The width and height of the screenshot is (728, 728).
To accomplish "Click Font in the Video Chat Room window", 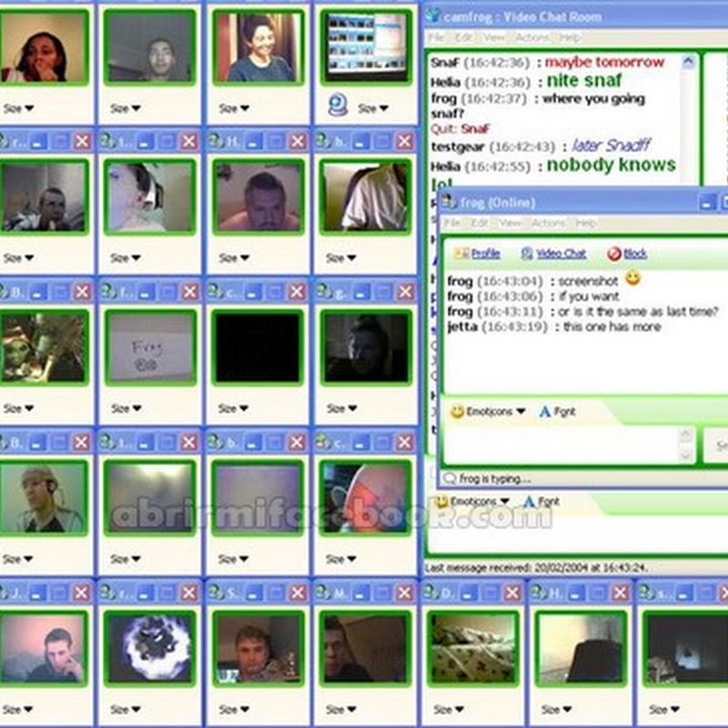I will pos(541,501).
